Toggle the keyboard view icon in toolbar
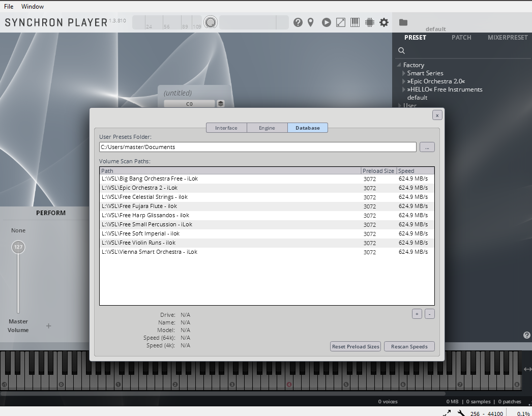The image size is (532, 416). pos(355,22)
